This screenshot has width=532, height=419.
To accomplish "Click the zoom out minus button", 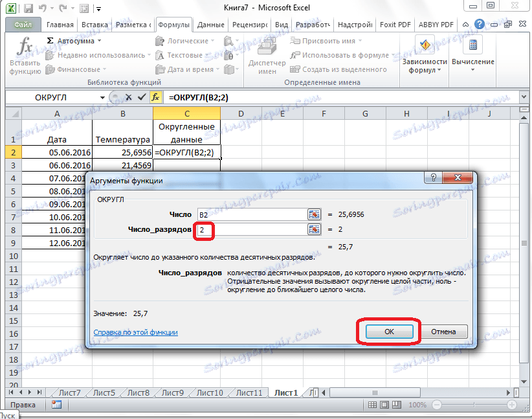I will coord(437,405).
